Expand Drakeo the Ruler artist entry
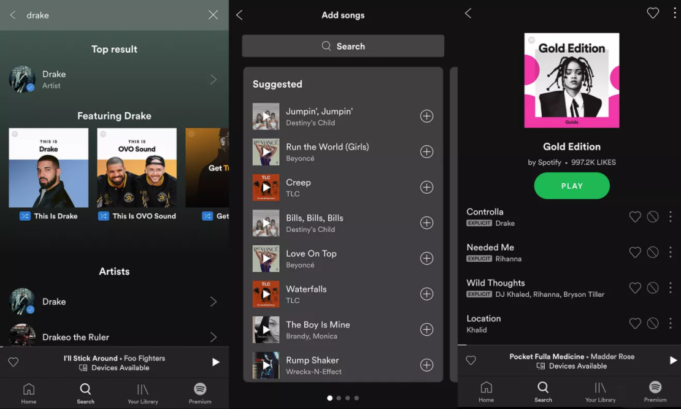 (x=213, y=337)
